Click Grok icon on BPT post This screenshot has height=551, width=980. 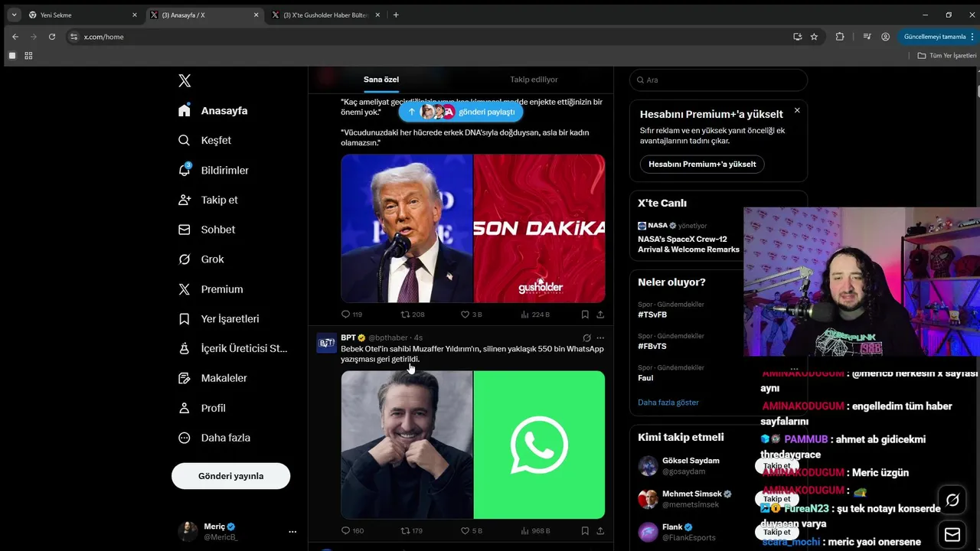click(x=586, y=337)
